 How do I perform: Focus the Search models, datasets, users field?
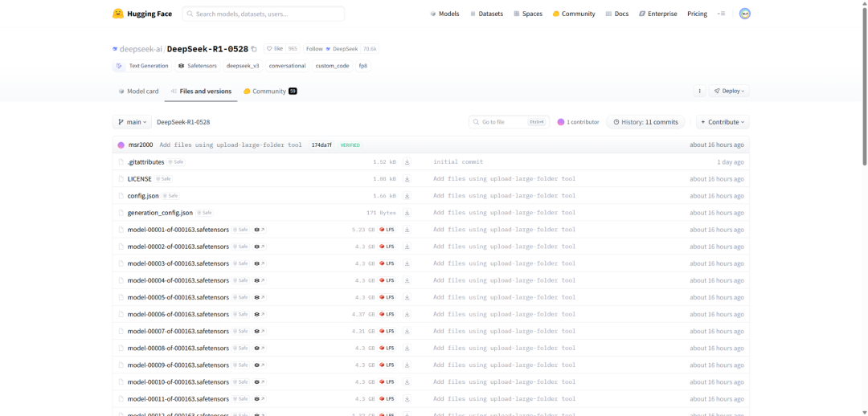[x=264, y=14]
